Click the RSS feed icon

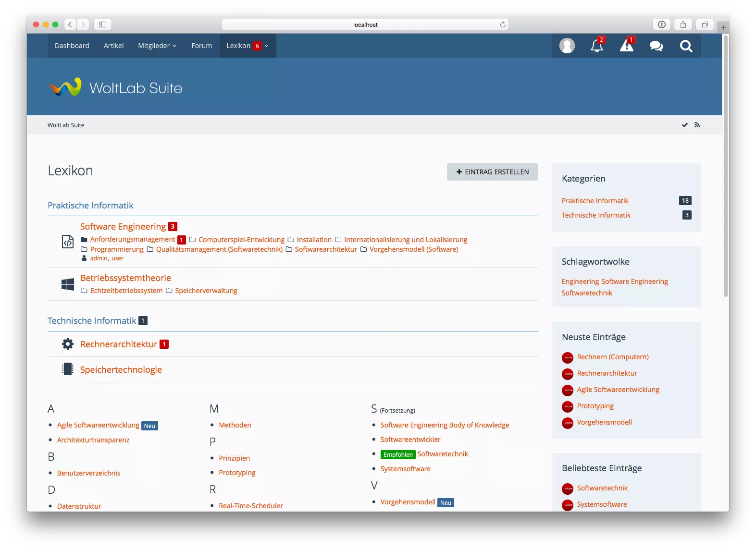click(697, 125)
